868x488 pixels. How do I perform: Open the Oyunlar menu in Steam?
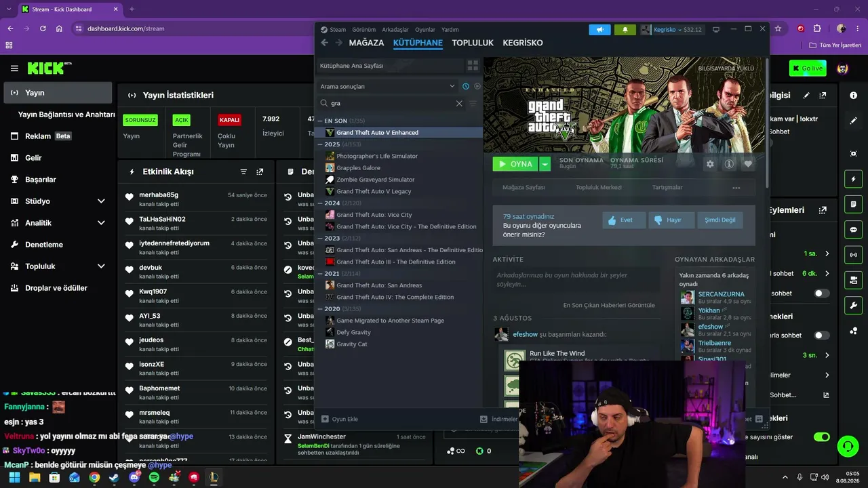[425, 30]
